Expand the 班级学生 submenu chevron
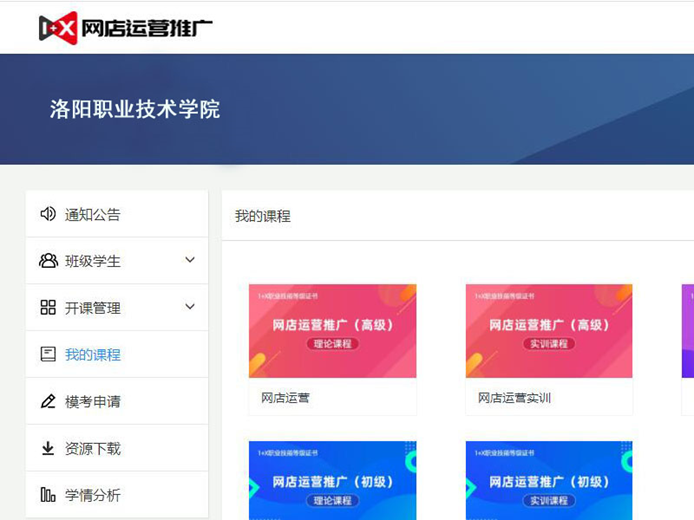The height and width of the screenshot is (520, 694). point(190,261)
